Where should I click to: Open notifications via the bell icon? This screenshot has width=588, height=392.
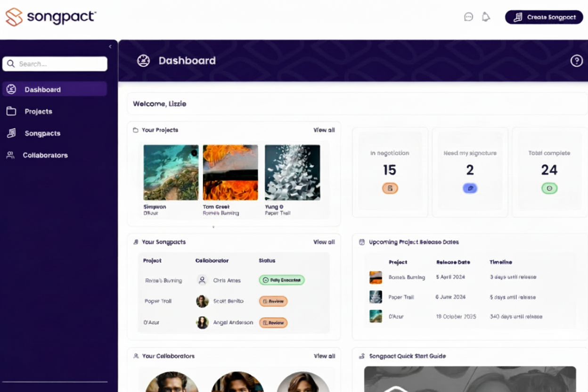(486, 16)
